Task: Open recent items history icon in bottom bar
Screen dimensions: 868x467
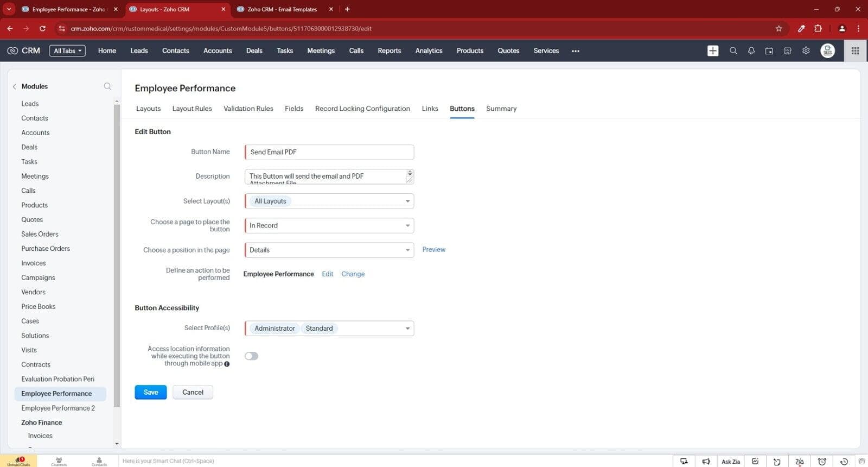Action: pyautogui.click(x=844, y=462)
